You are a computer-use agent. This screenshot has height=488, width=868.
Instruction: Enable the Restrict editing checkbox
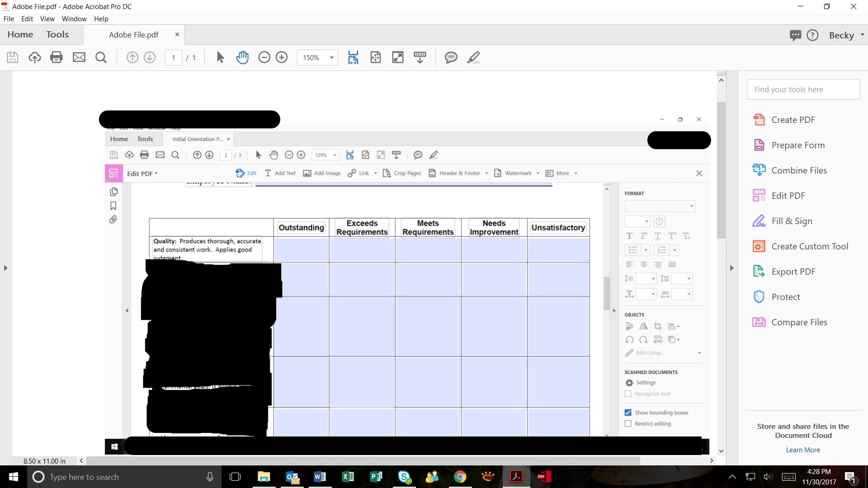(628, 424)
